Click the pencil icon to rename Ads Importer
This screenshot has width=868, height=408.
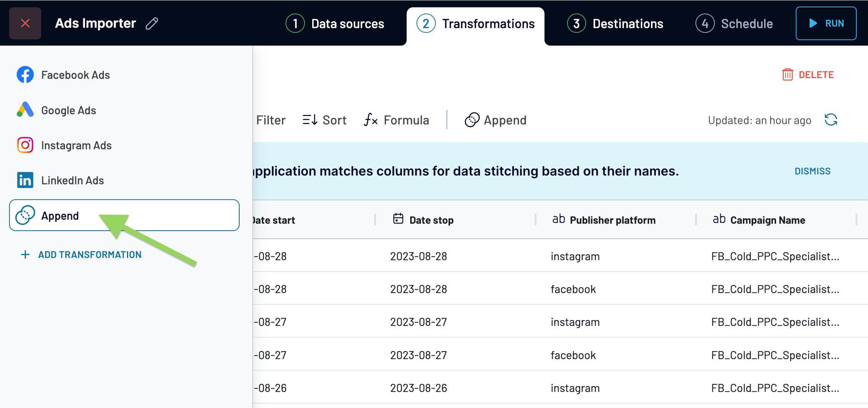[x=152, y=23]
